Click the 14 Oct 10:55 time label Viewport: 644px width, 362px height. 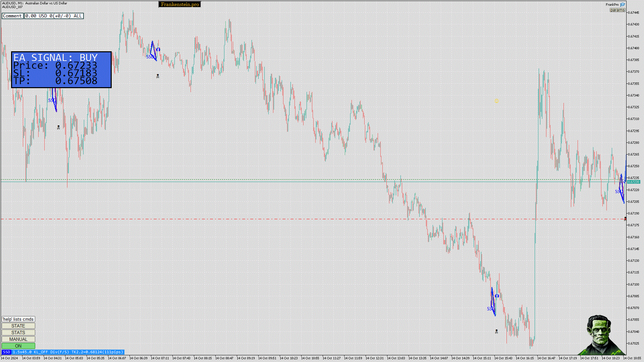click(x=310, y=358)
